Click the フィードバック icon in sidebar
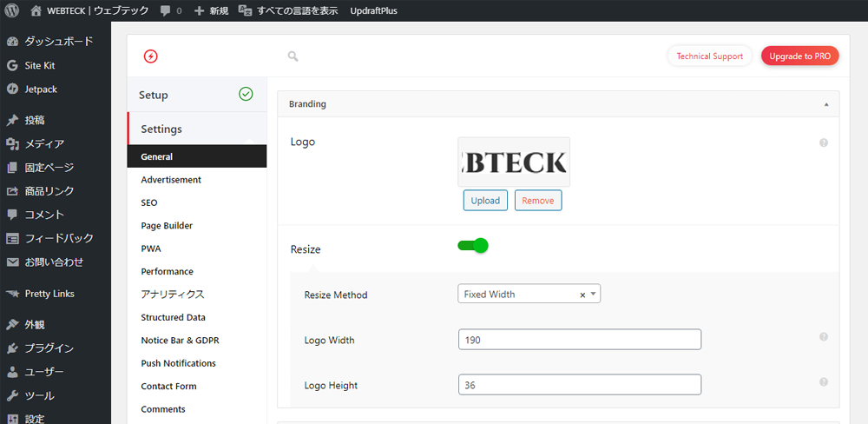This screenshot has width=868, height=424. [12, 238]
